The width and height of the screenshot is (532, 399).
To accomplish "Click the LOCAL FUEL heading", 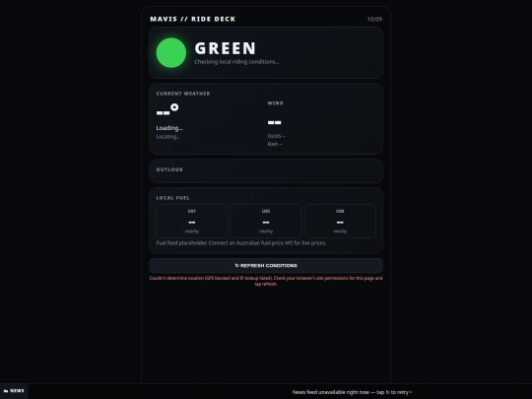I will tap(172, 198).
